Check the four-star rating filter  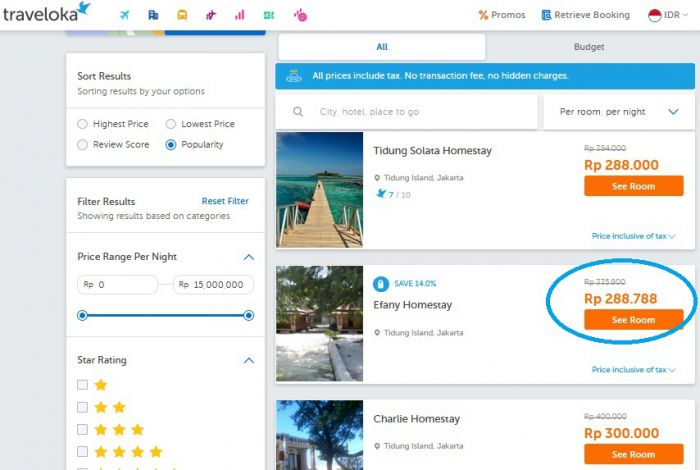(x=82, y=451)
